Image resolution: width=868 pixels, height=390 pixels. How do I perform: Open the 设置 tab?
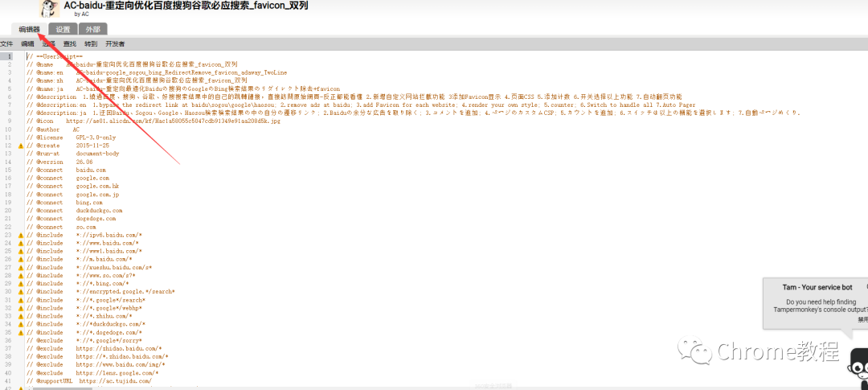63,30
